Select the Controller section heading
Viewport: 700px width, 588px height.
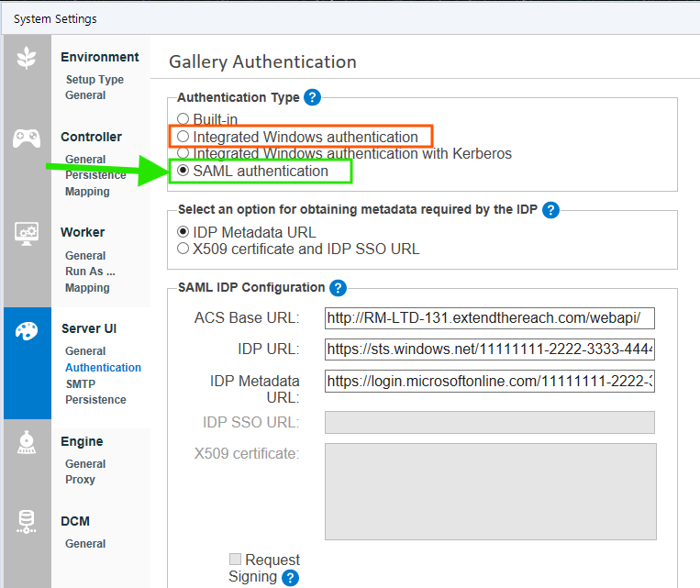click(91, 137)
